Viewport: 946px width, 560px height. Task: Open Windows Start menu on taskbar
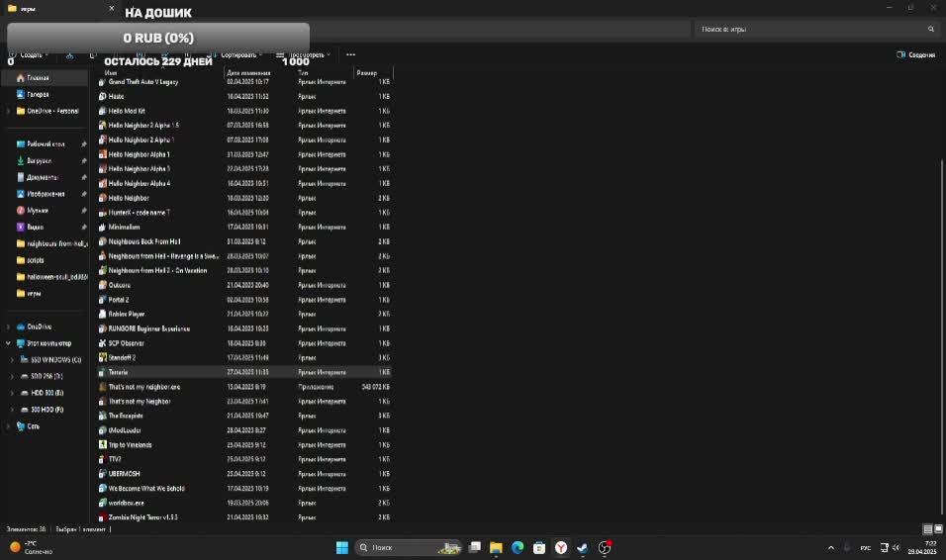click(x=342, y=547)
